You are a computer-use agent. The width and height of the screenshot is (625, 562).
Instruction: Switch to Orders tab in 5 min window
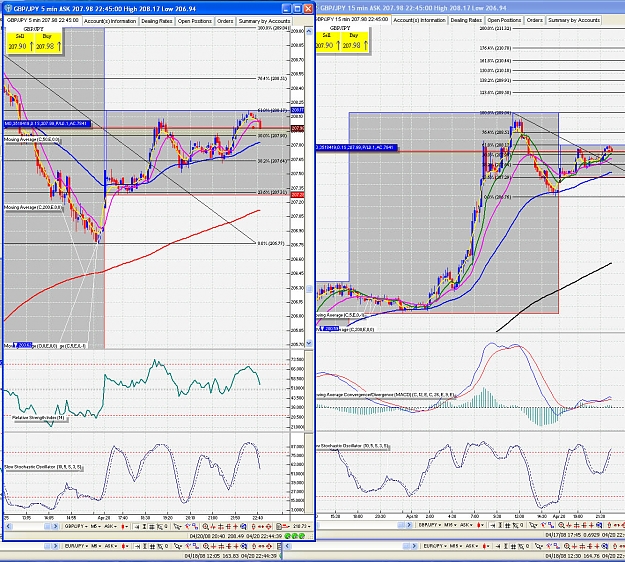225,21
